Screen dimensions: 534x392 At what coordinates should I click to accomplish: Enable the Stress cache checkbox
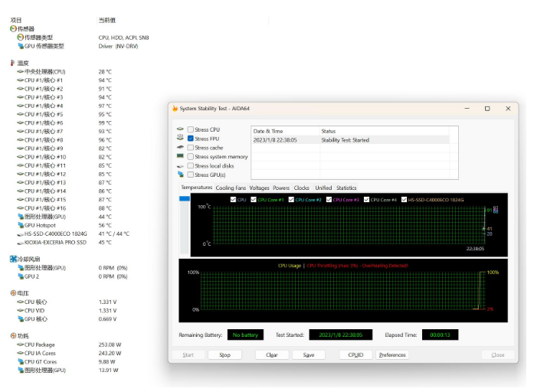(x=191, y=148)
